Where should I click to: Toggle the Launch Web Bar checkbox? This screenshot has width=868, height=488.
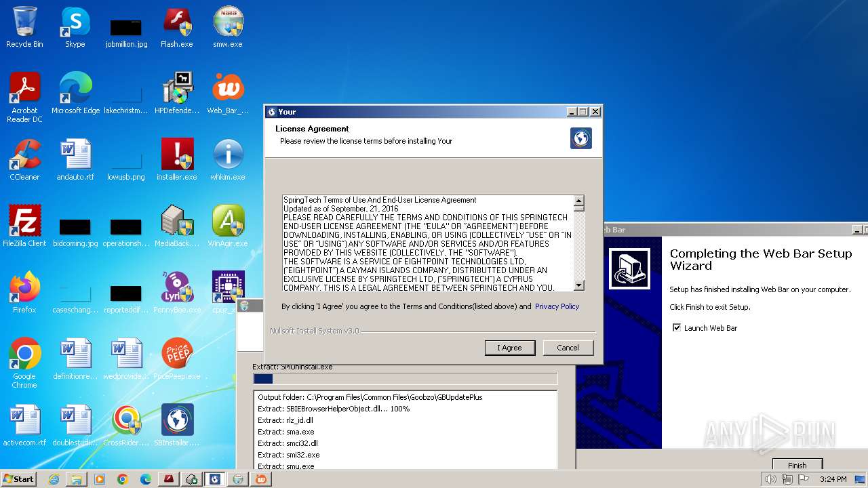click(x=676, y=328)
